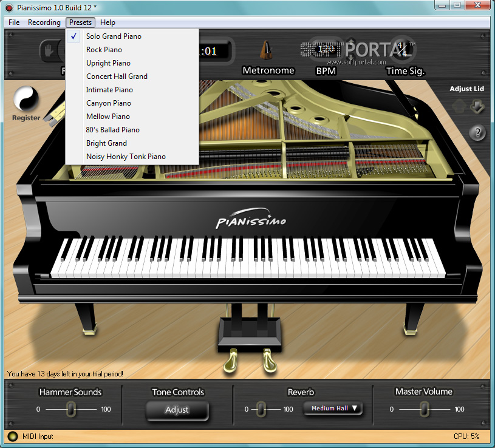The width and height of the screenshot is (495, 448).
Task: Choose the Intimate Piano preset
Action: [132, 90]
